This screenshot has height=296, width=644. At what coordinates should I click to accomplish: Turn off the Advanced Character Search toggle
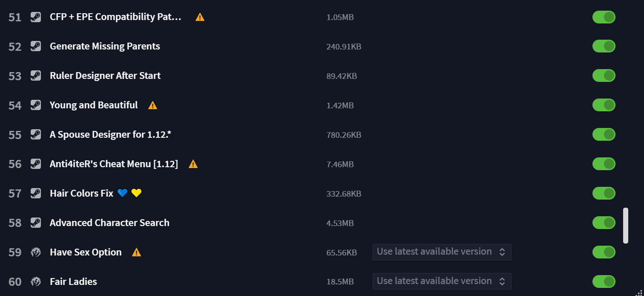tap(604, 223)
